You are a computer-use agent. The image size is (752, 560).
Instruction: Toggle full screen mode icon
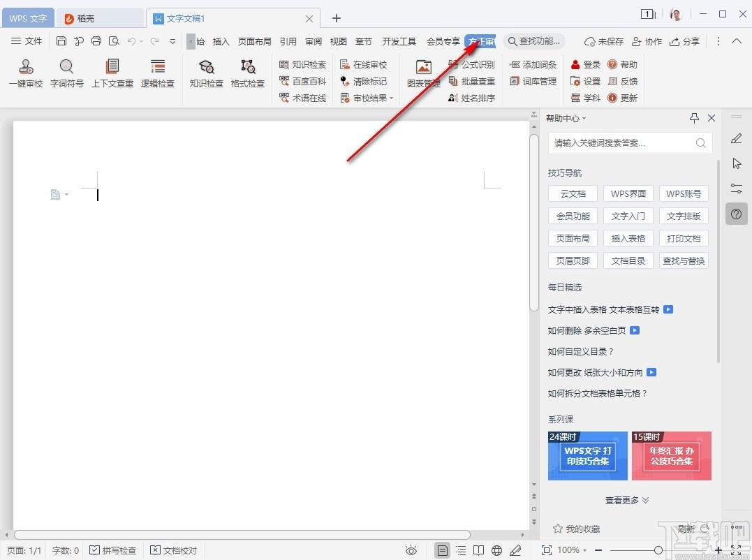736,550
